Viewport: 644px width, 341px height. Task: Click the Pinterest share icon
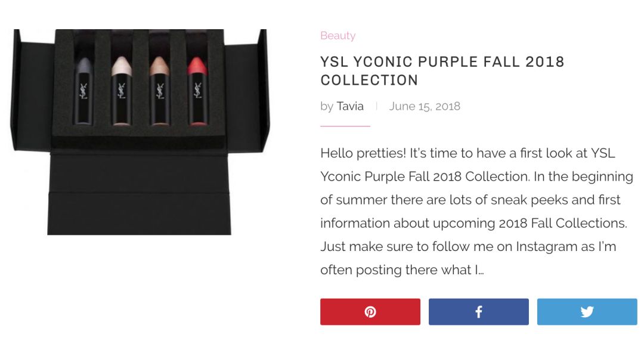coord(370,312)
